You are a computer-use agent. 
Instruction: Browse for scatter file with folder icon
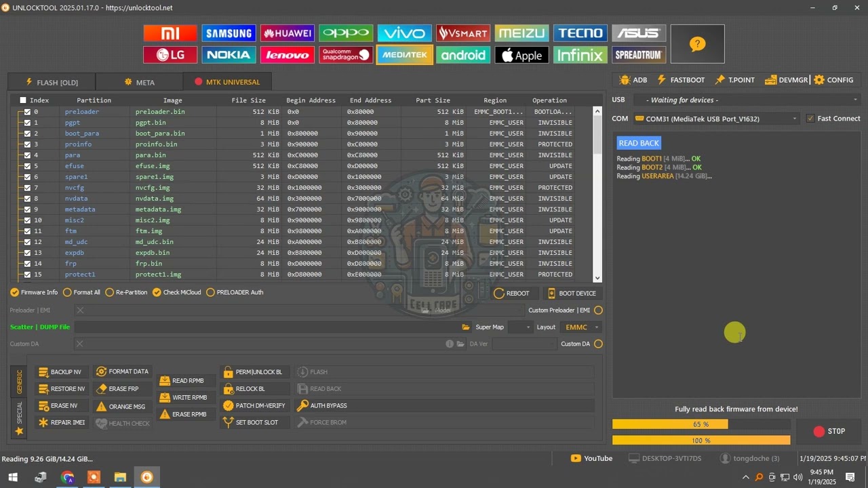coord(466,327)
